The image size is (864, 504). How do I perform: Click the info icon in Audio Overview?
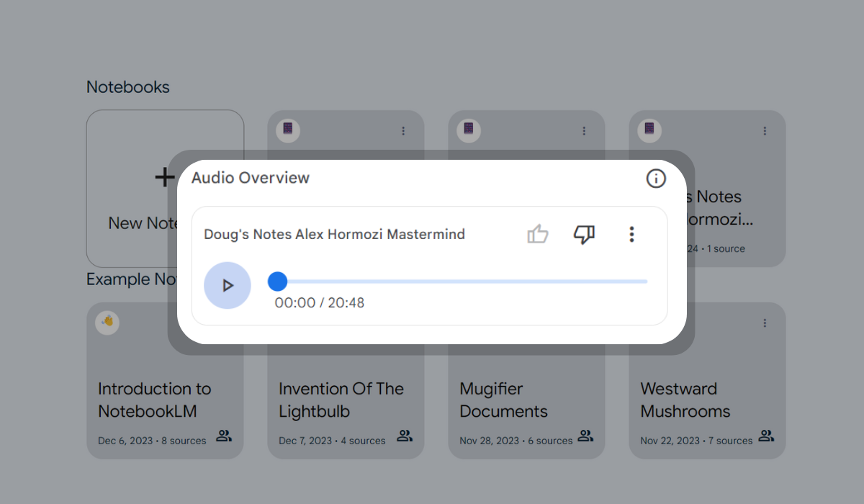655,178
